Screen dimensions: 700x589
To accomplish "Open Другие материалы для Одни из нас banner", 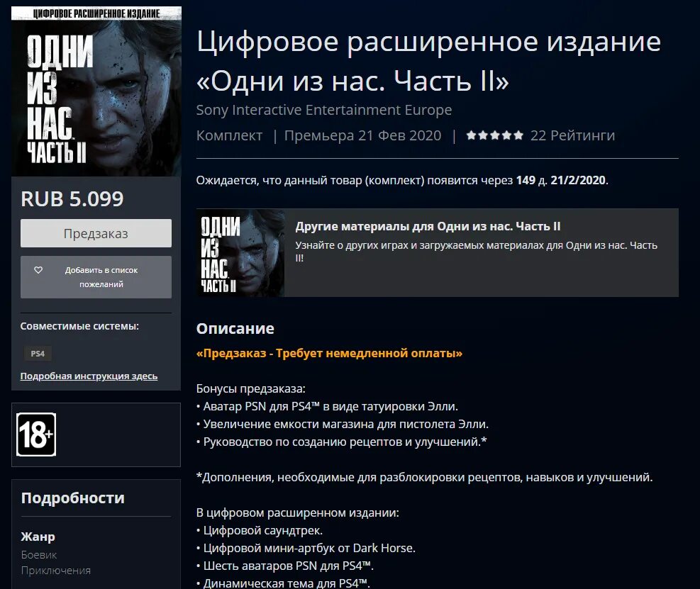I will (438, 252).
